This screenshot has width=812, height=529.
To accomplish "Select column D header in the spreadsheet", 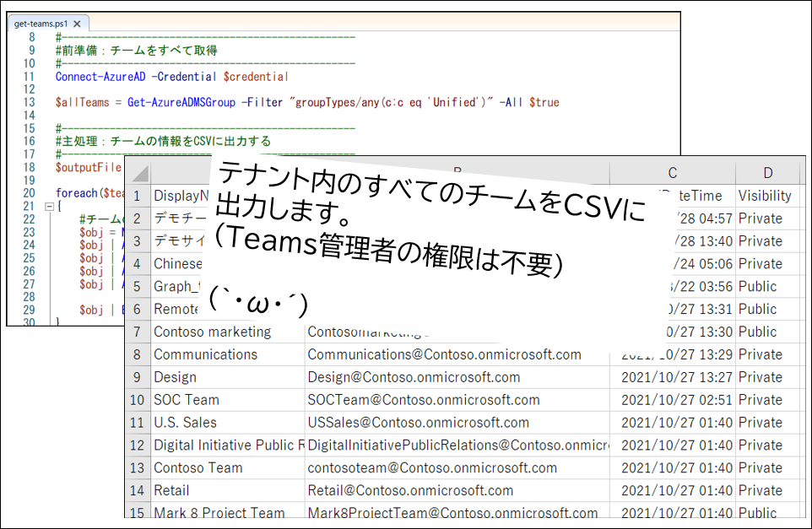I will 767,173.
